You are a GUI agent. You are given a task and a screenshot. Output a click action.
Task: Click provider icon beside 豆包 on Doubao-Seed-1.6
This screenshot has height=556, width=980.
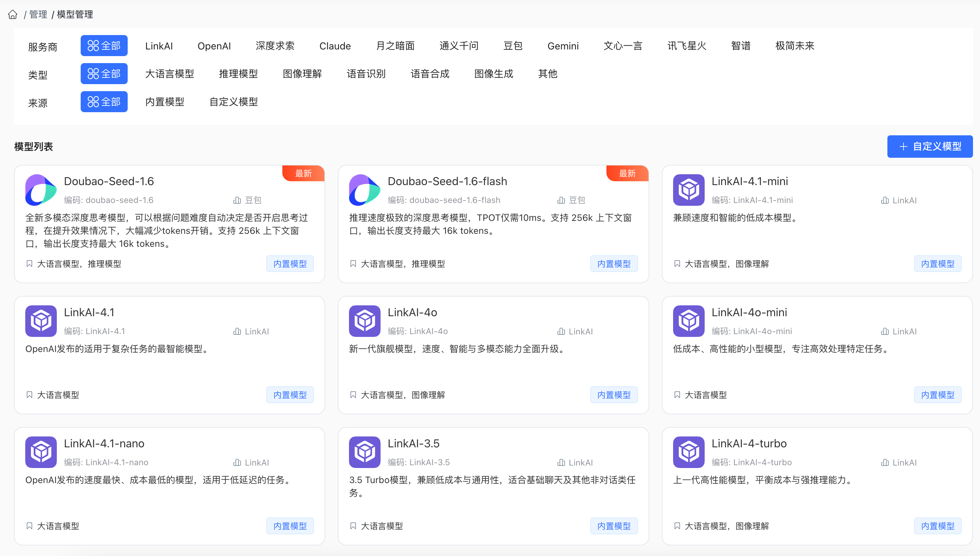(x=237, y=200)
